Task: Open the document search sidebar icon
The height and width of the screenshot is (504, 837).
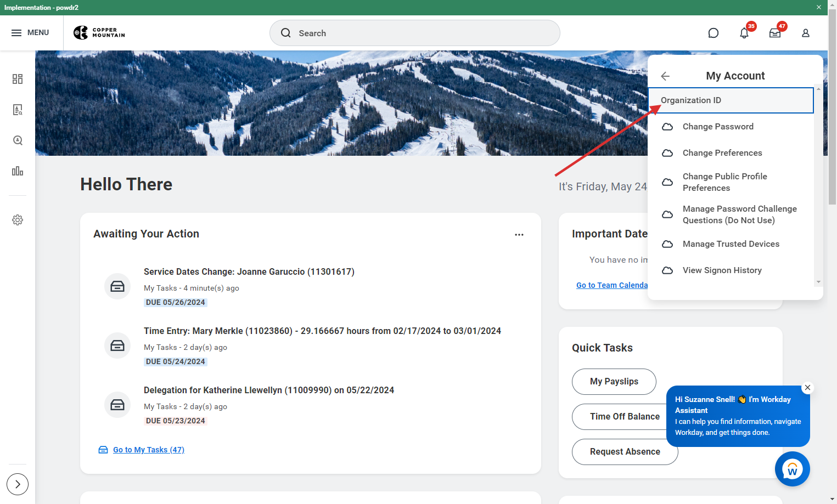Action: pos(18,110)
